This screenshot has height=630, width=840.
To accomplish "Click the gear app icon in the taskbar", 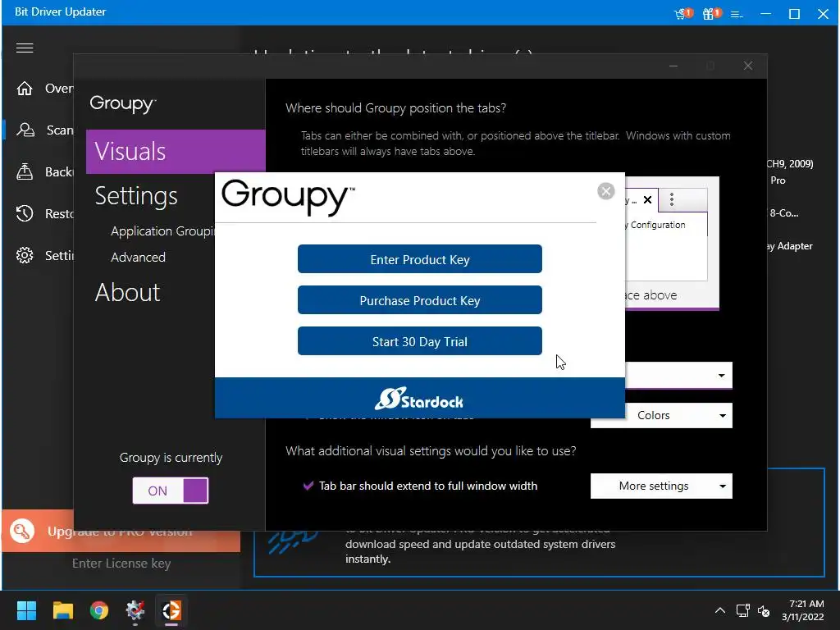I will [x=135, y=610].
